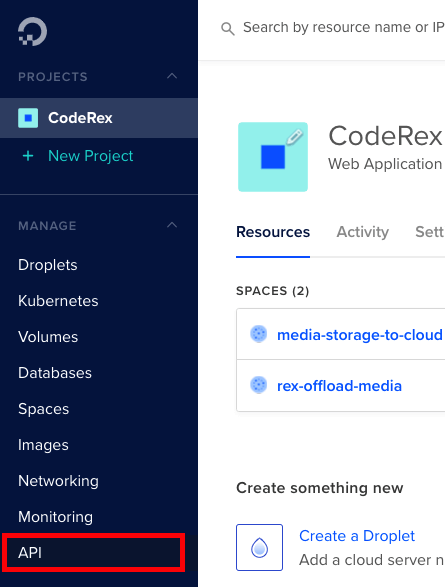The image size is (445, 587).
Task: Switch to the Resources tab
Action: tap(273, 232)
